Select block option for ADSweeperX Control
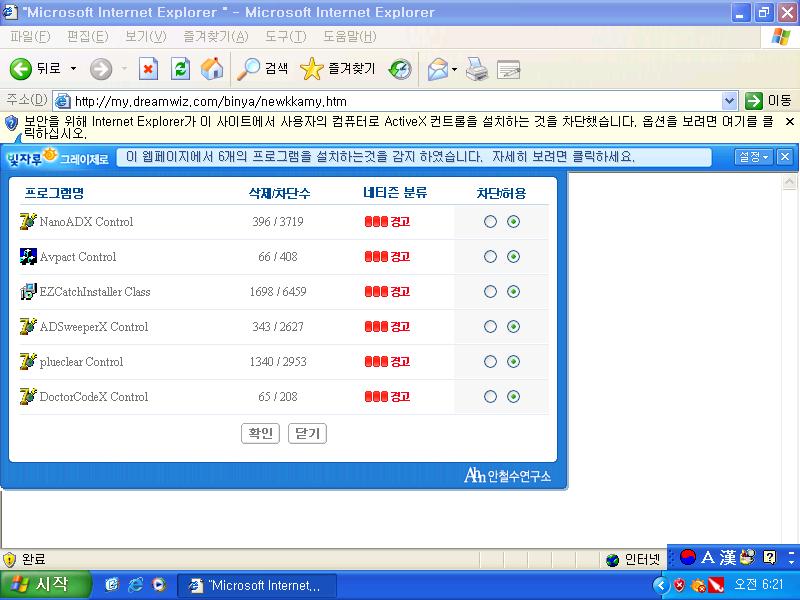The height and width of the screenshot is (600, 800). point(490,327)
